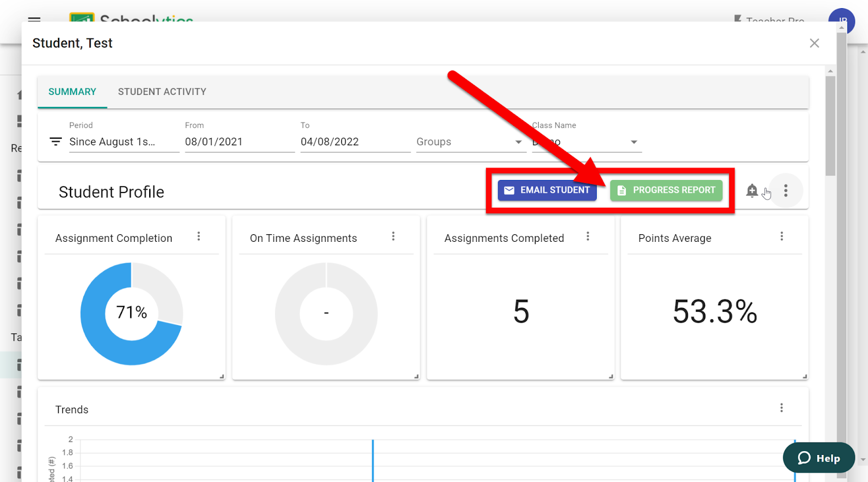This screenshot has width=868, height=482.
Task: Click the dialog vertical scrollbar thumb
Action: click(x=830, y=126)
